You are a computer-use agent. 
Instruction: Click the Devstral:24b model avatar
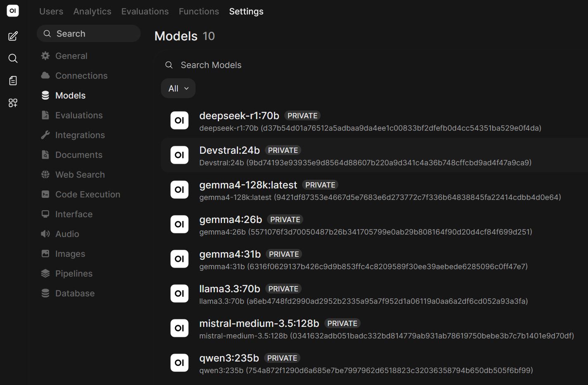(179, 155)
